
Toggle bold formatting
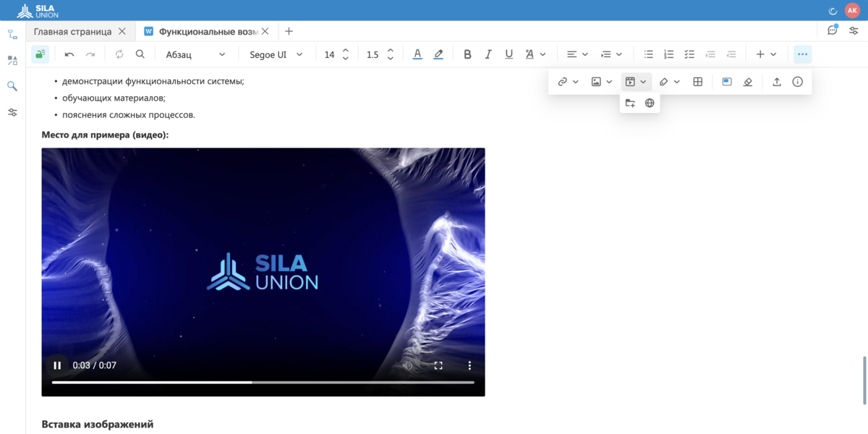467,54
